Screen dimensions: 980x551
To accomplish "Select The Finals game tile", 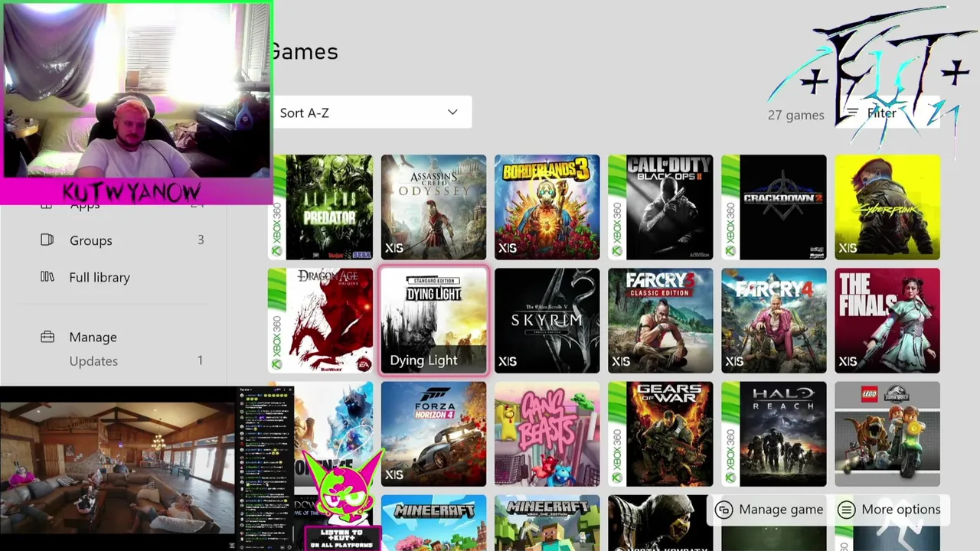I will (x=887, y=321).
